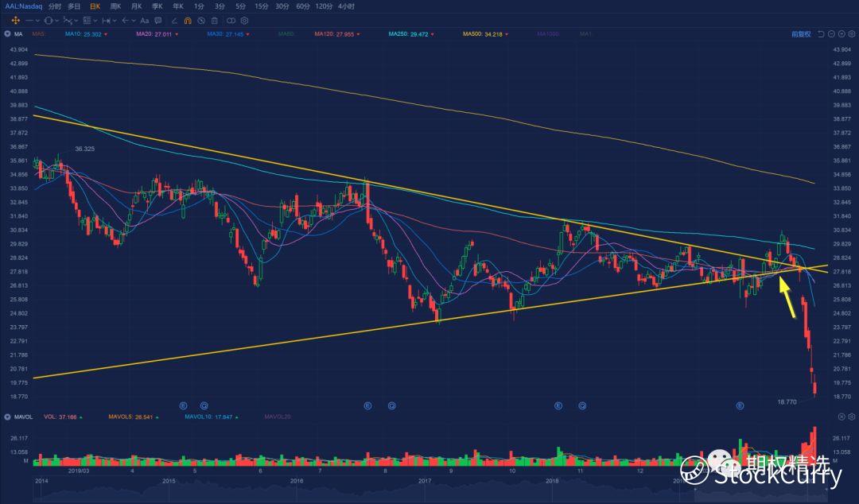Zoom in chart with plus circle icon

[841, 34]
